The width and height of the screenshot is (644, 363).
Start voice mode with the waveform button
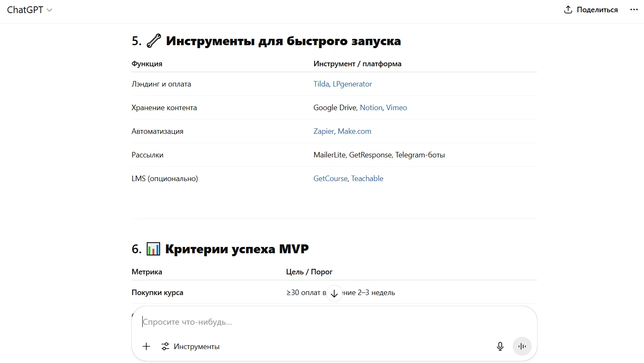coord(522,347)
